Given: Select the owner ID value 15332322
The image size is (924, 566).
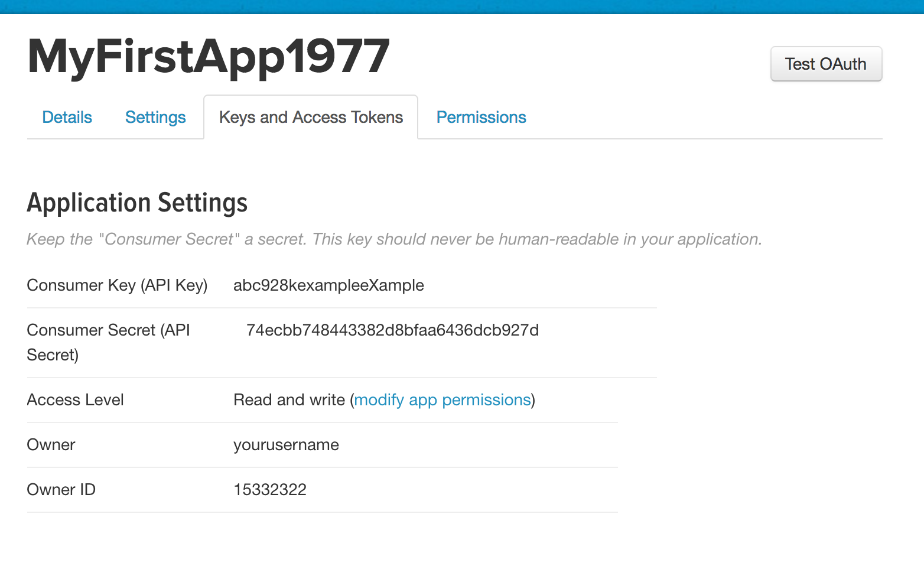Looking at the screenshot, I should click(x=270, y=490).
